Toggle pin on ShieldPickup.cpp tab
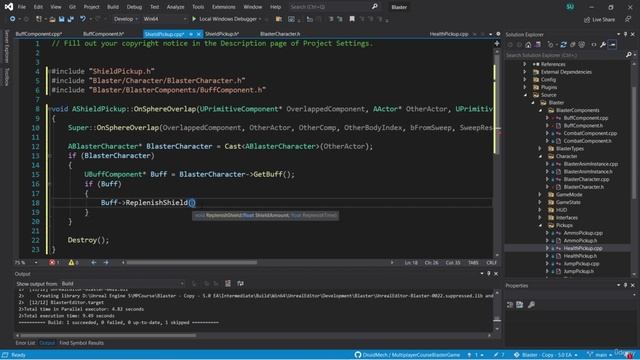Viewport: 640px width, 360px height. point(191,34)
